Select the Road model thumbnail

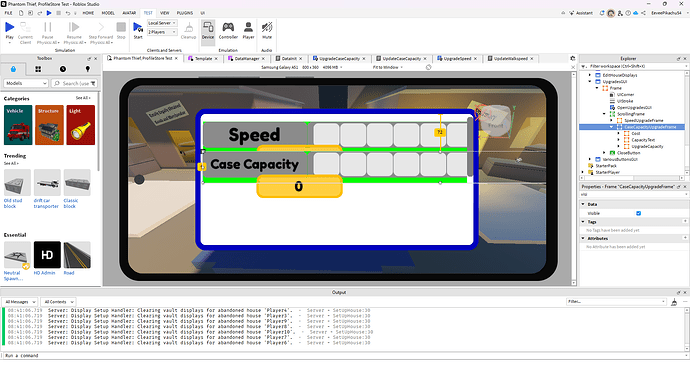pos(77,255)
